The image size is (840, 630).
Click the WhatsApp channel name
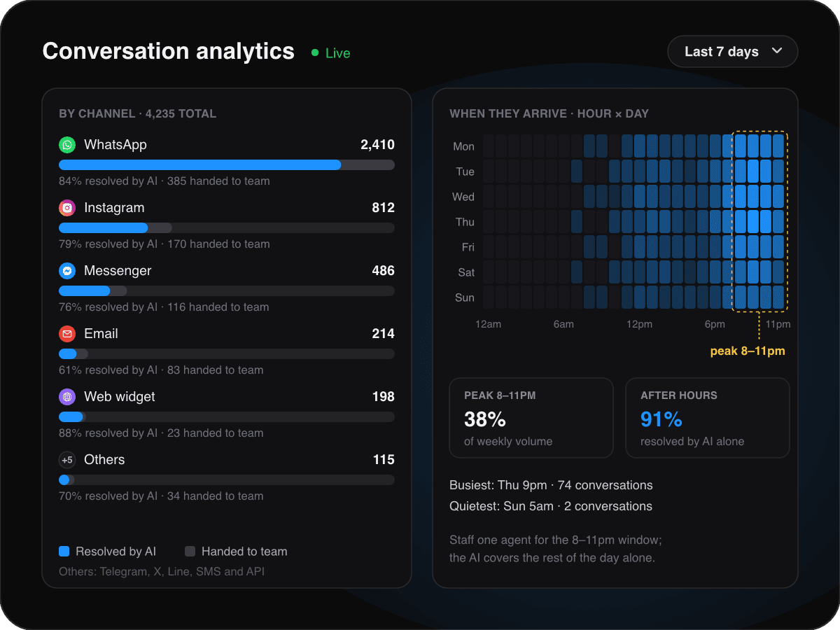point(115,145)
